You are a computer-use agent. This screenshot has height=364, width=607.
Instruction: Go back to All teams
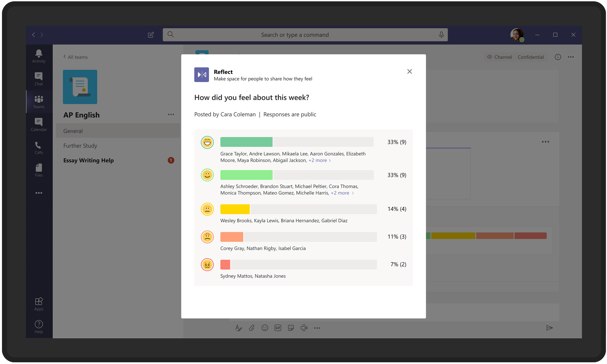75,57
